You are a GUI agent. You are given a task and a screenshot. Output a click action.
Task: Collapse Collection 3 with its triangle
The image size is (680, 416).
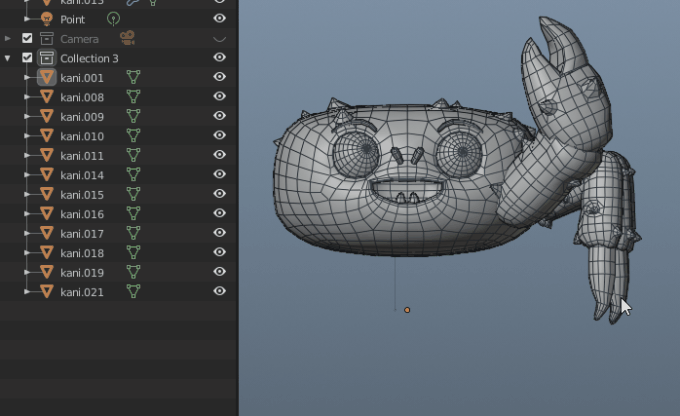click(8, 58)
